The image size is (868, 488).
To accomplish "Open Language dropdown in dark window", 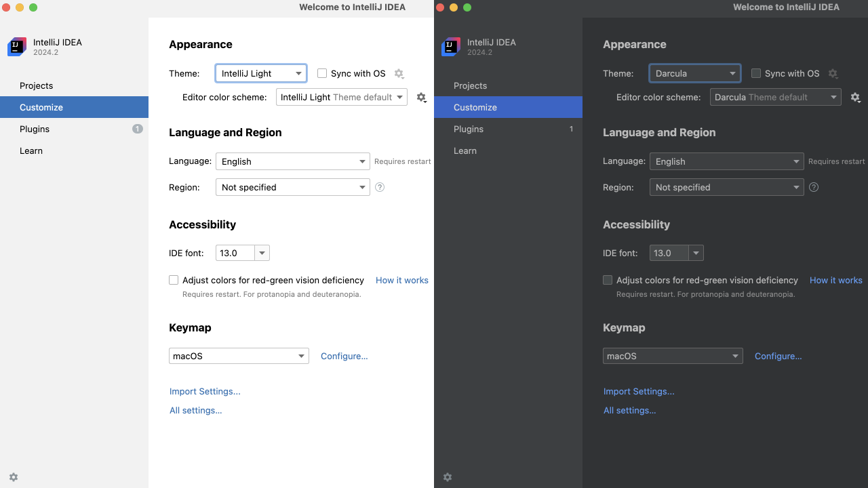I will (x=727, y=161).
